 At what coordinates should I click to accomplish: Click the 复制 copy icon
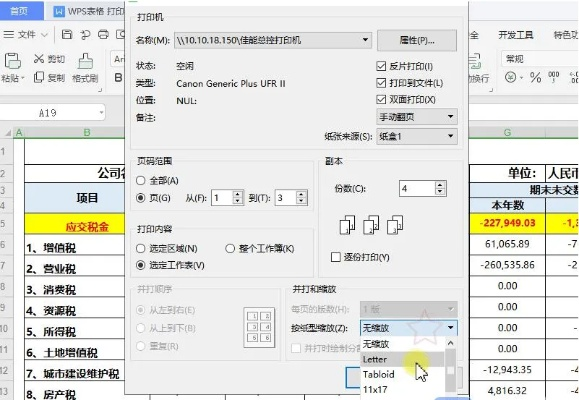coord(39,77)
